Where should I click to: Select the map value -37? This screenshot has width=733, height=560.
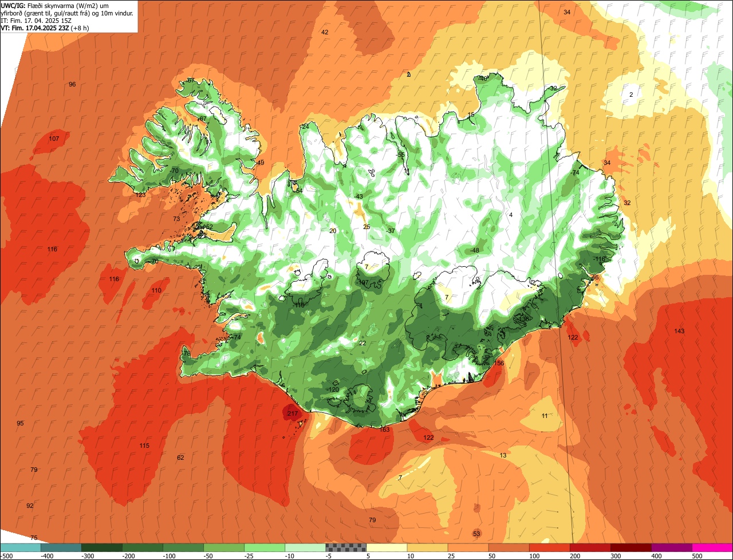tap(391, 231)
